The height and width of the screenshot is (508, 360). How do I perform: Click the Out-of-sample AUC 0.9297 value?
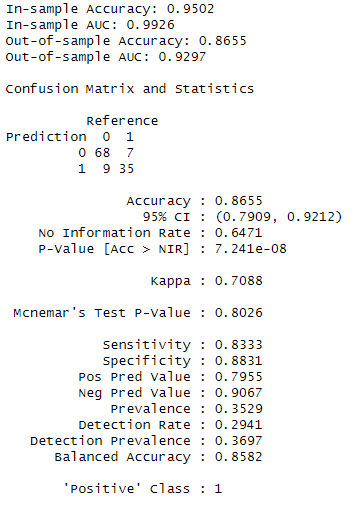click(x=182, y=57)
